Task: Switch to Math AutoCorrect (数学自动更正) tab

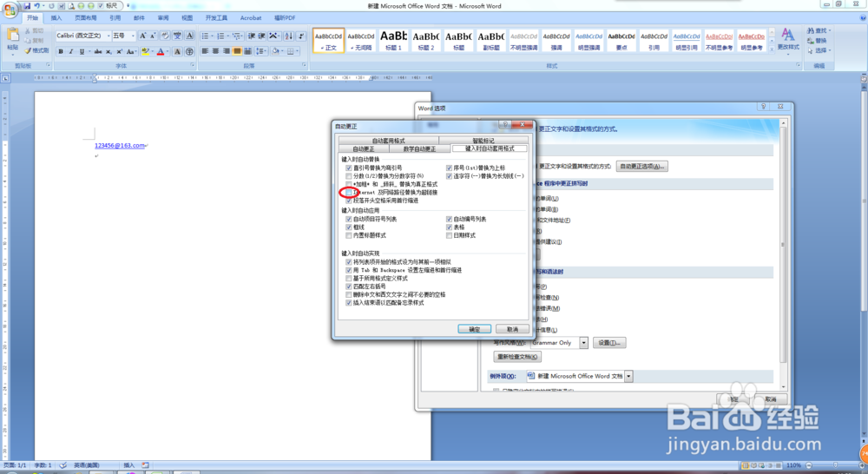Action: 419,149
